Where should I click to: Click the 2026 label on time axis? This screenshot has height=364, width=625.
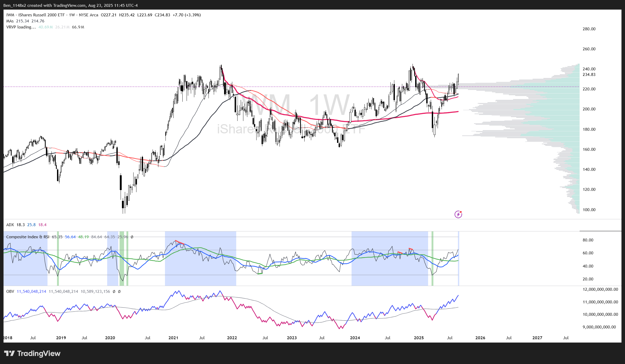[x=480, y=338]
